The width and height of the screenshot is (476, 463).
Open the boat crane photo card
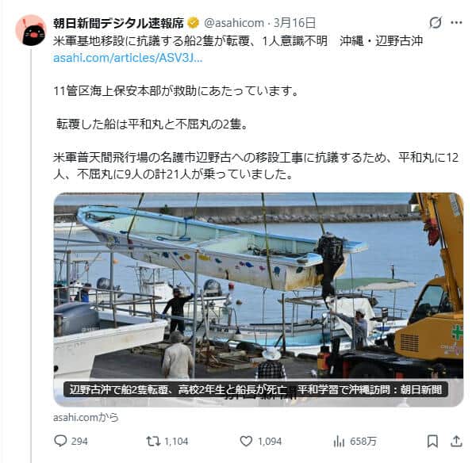point(259,300)
